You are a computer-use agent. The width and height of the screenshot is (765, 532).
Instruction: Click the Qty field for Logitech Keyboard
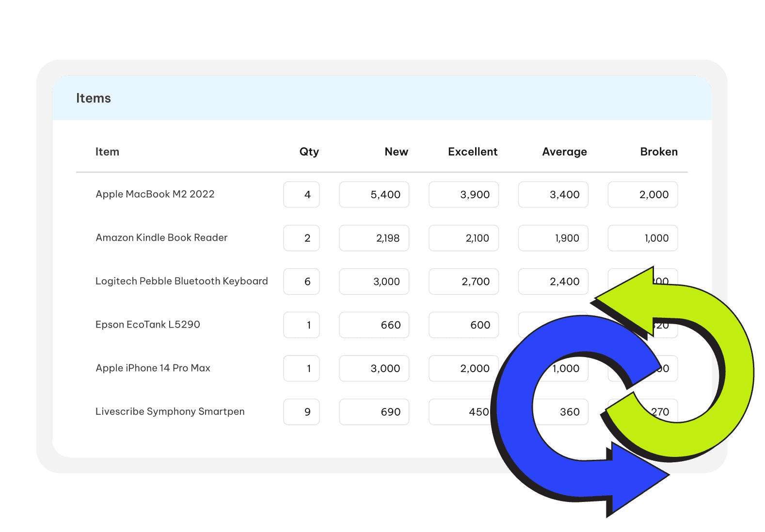point(302,282)
